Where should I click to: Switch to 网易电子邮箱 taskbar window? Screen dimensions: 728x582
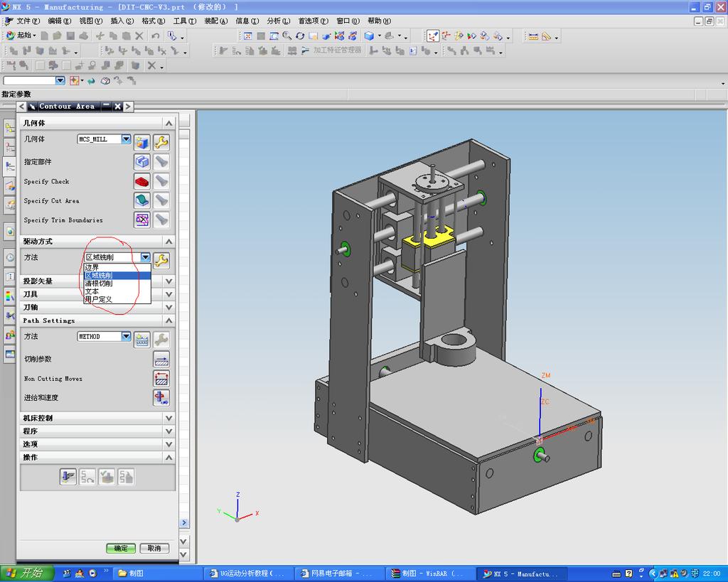339,573
